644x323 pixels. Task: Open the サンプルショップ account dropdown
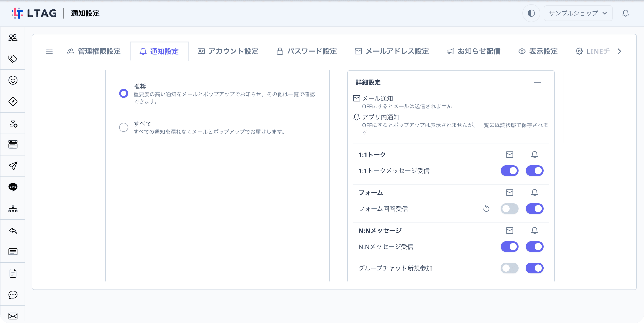578,13
